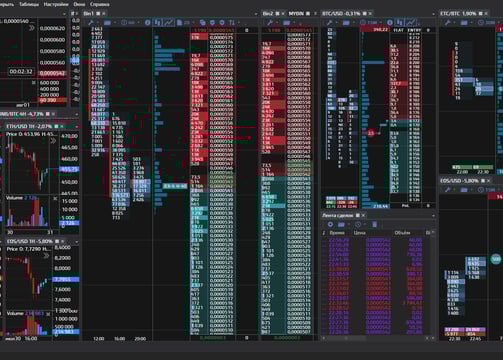This screenshot has height=360, width=503.
Task: Toggle pin on BTC/USD -0,31% tab
Action: (365, 13)
